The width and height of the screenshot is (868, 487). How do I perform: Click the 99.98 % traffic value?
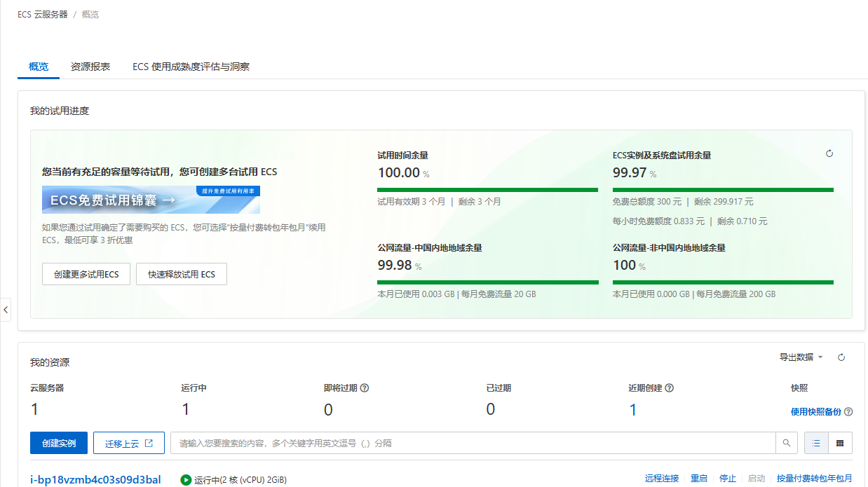pos(400,266)
